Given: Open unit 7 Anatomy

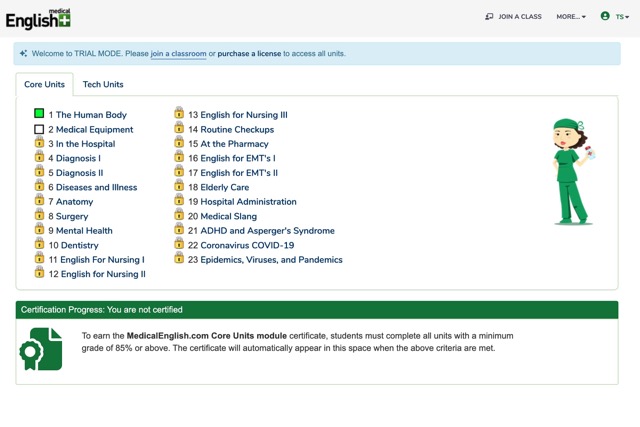Looking at the screenshot, I should tap(70, 201).
